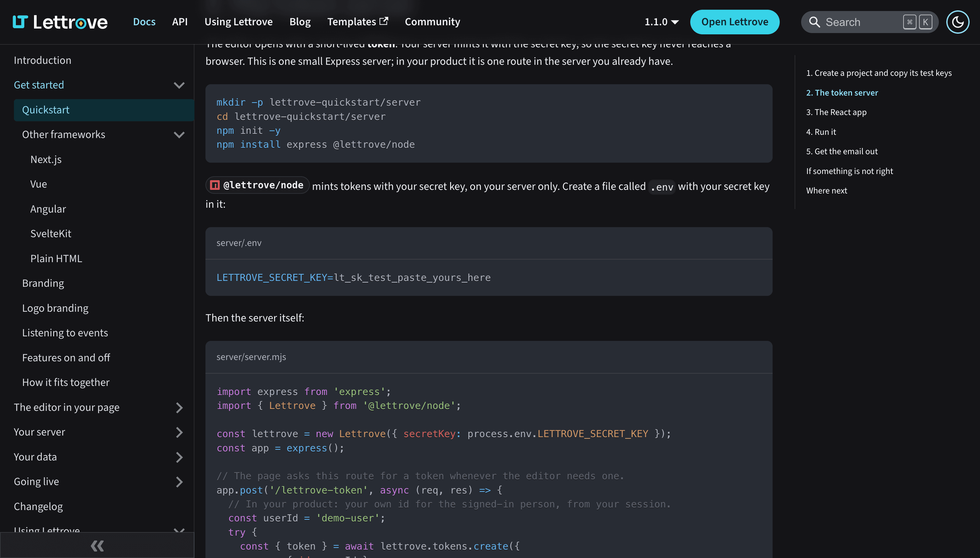Open the Angular sidebar page

pyautogui.click(x=48, y=209)
